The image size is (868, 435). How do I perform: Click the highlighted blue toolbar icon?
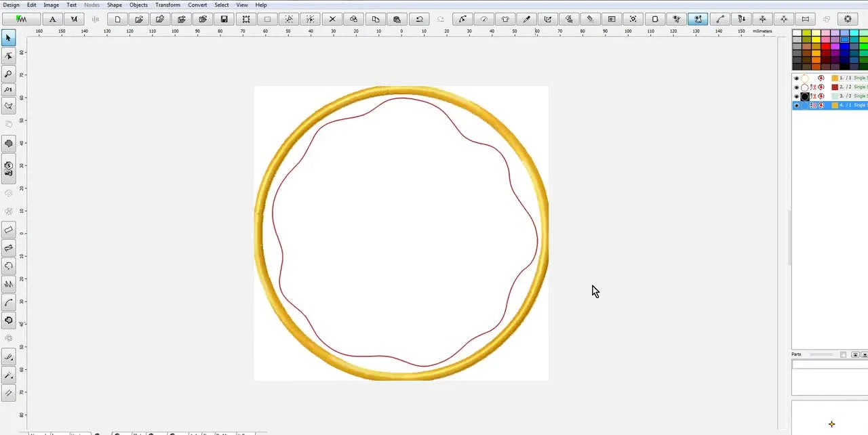pyautogui.click(x=698, y=19)
